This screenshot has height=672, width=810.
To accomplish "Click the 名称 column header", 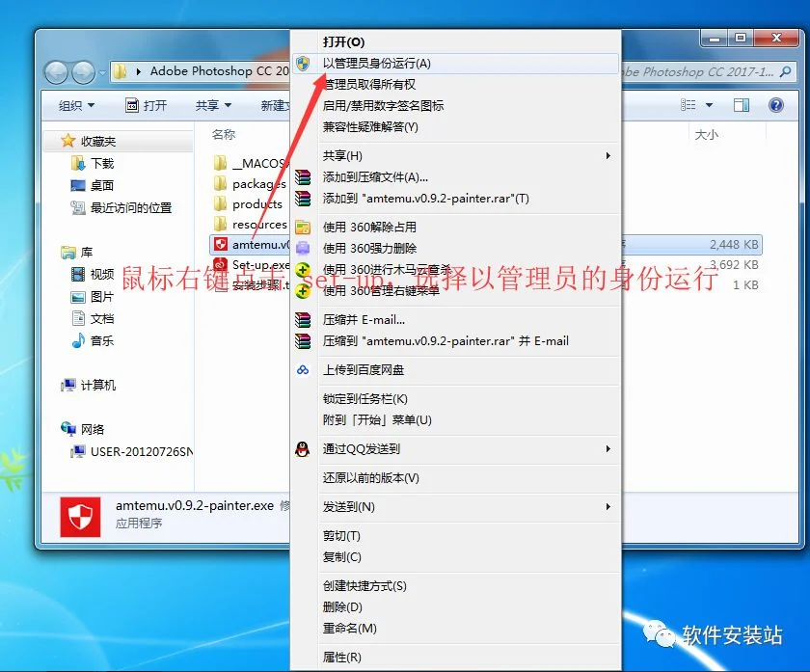I will [224, 134].
